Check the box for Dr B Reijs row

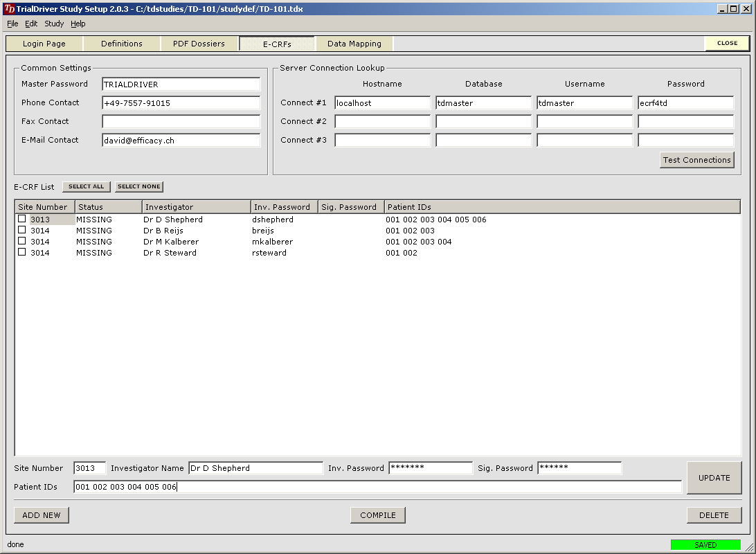click(22, 230)
